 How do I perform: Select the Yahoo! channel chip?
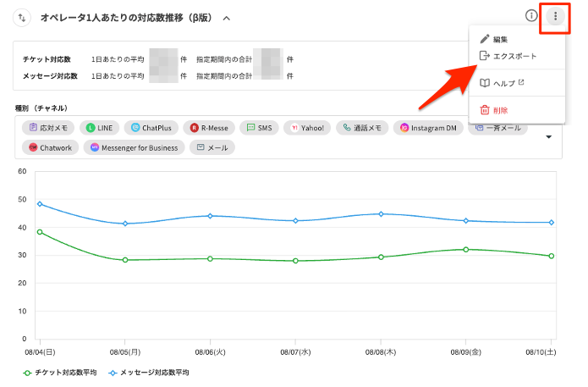[x=306, y=128]
